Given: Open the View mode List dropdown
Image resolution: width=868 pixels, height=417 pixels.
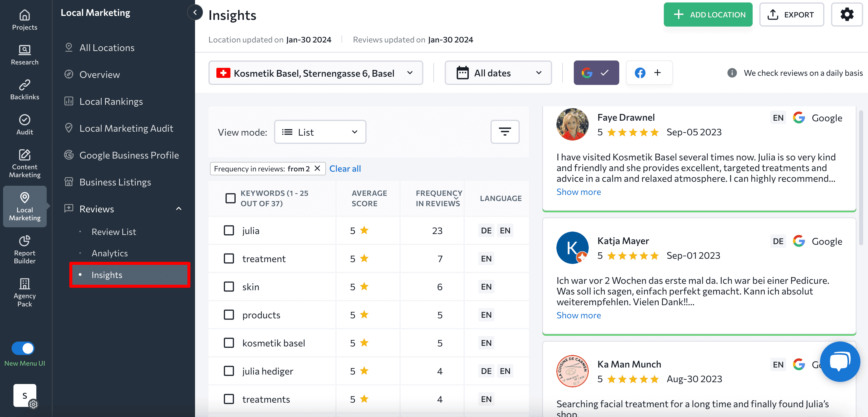Looking at the screenshot, I should (320, 132).
